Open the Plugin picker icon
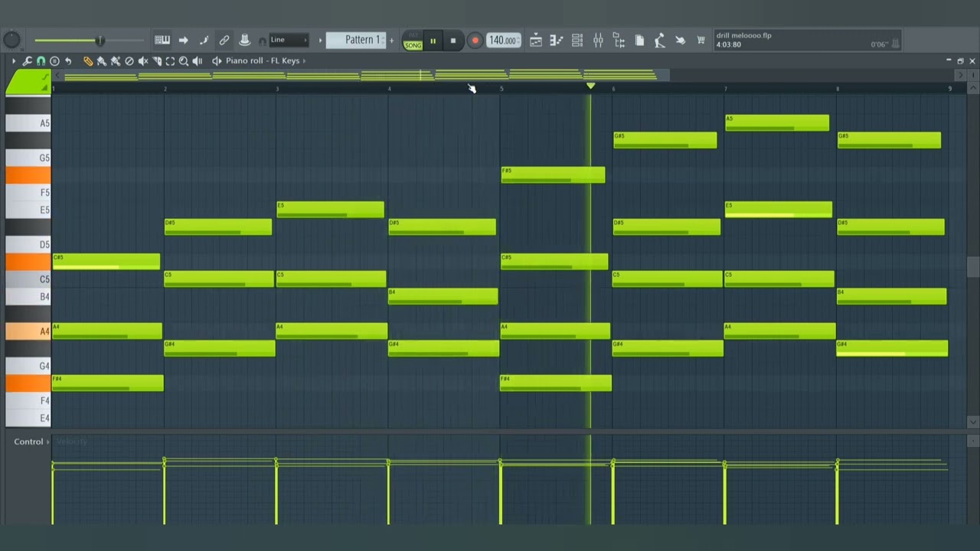 coord(680,41)
